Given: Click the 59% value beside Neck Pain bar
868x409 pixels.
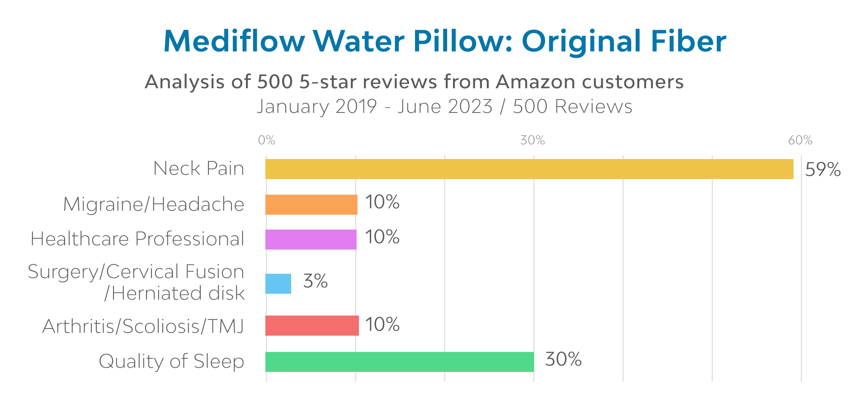Looking at the screenshot, I should coord(823,169).
